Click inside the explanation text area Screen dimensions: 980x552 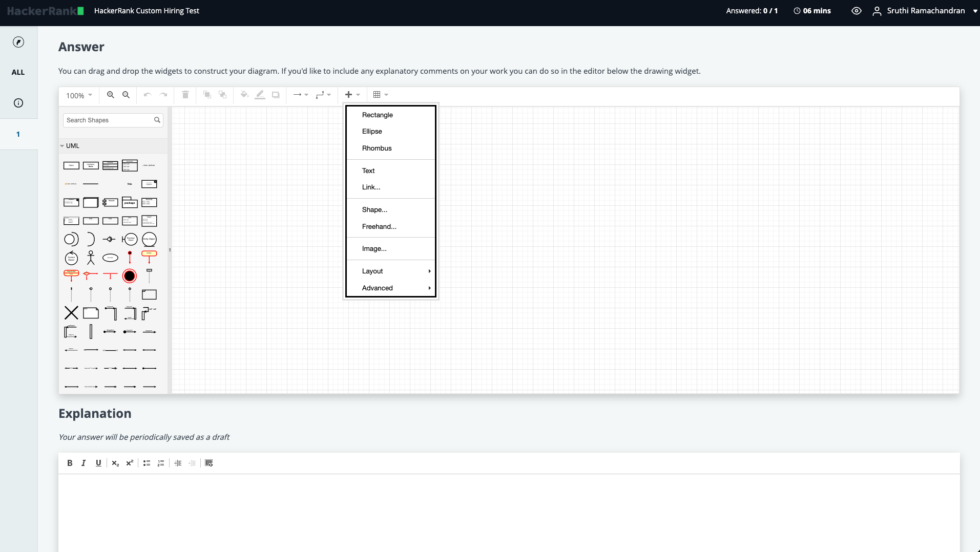click(x=509, y=513)
